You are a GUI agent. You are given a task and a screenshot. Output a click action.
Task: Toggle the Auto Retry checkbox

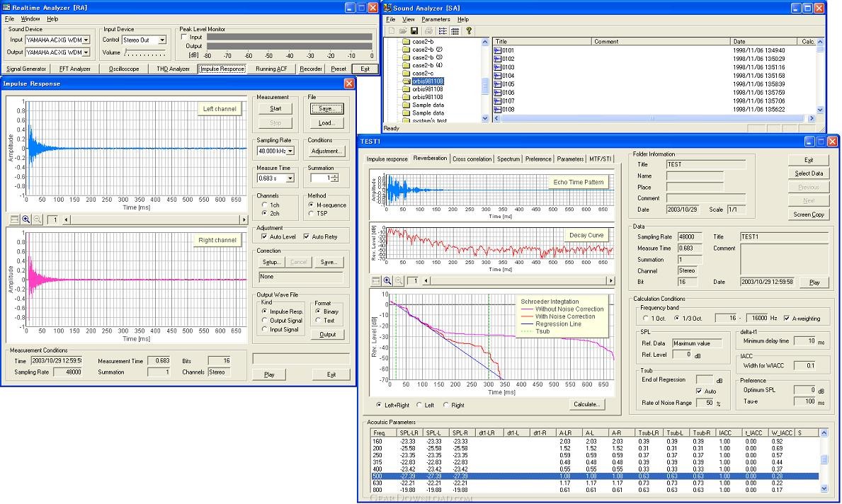pos(306,236)
